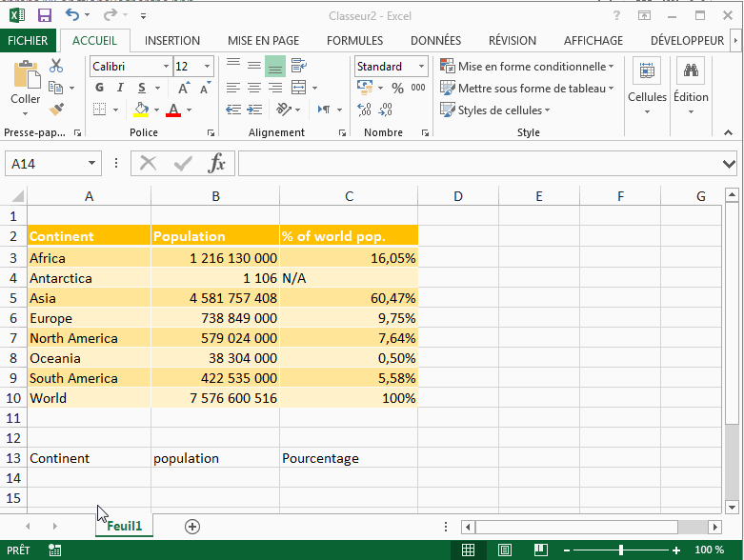Select the cell containing Antarctica
The image size is (744, 560).
tap(90, 278)
